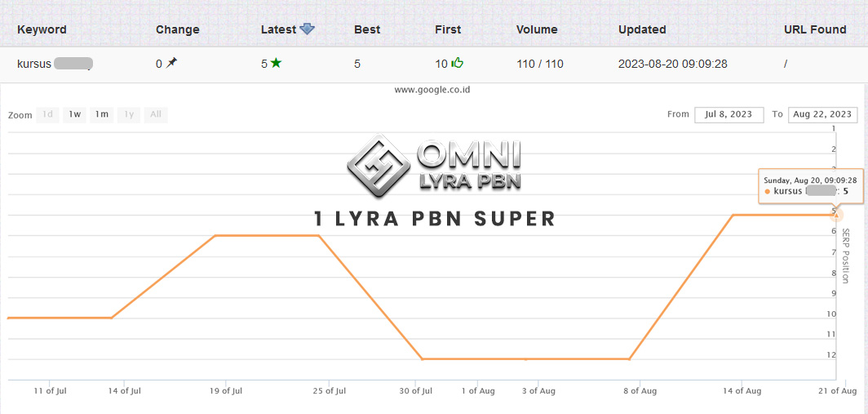868x414 pixels.
Task: Click the updated timestamp 2023-08-20 09:09:28
Action: click(x=672, y=65)
